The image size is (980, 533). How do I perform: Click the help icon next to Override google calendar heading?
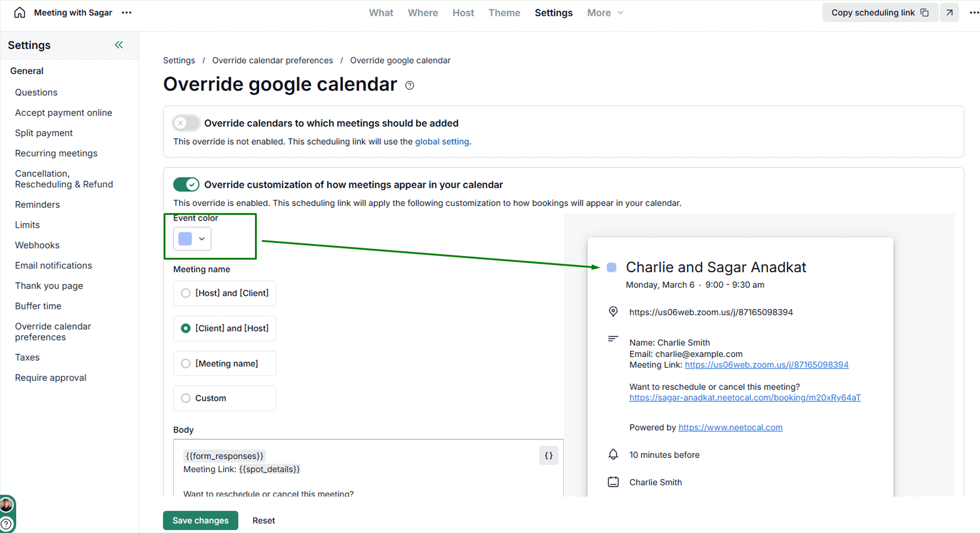click(x=410, y=85)
